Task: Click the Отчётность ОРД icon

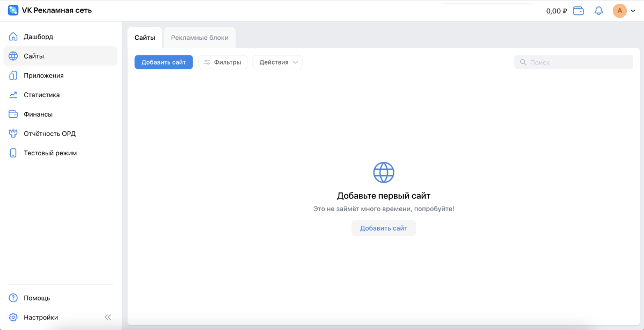Action: pyautogui.click(x=13, y=134)
